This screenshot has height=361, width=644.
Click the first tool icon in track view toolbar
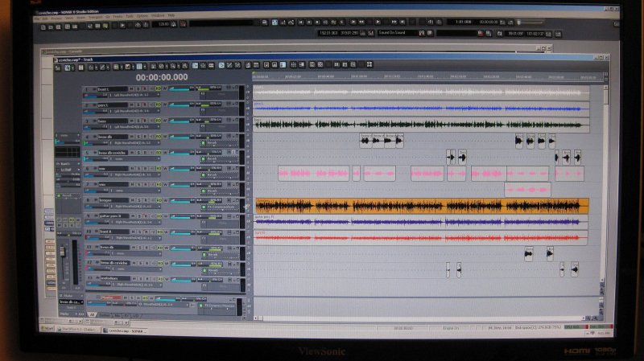(59, 68)
